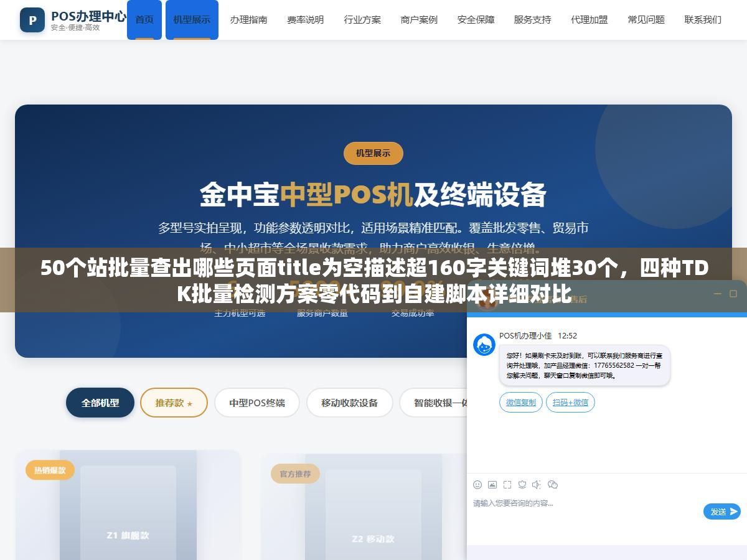Minimize the chat window
The width and height of the screenshot is (747, 560).
(717, 293)
